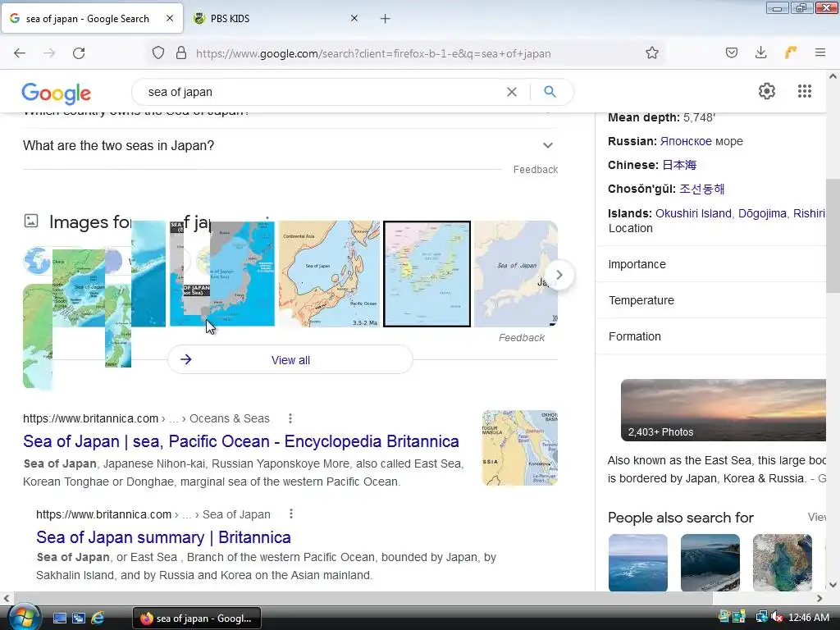The width and height of the screenshot is (840, 630).
Task: Go back to the previous page
Action: click(20, 53)
